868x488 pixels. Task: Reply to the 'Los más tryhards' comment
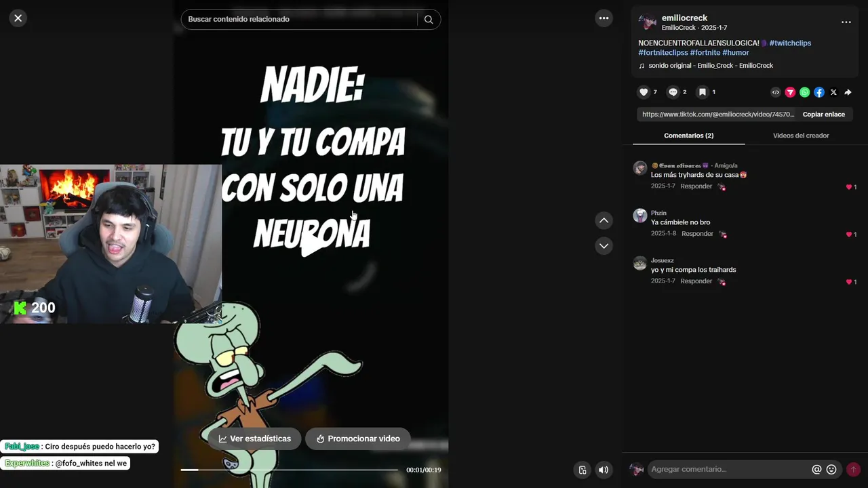tap(696, 186)
